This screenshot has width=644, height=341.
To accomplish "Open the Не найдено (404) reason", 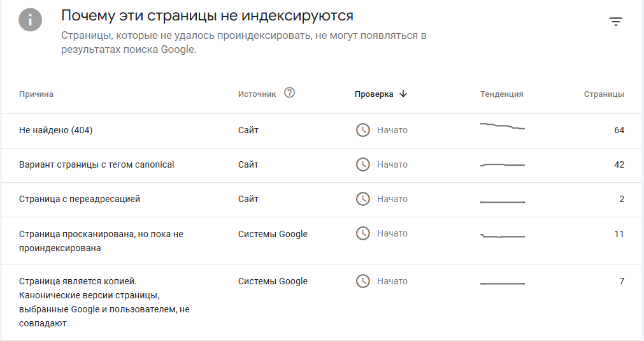I will (55, 130).
